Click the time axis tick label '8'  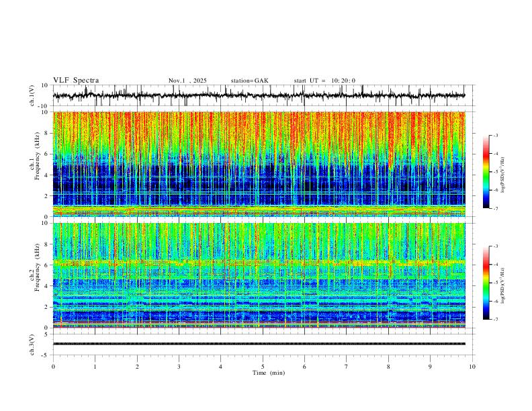point(388,367)
